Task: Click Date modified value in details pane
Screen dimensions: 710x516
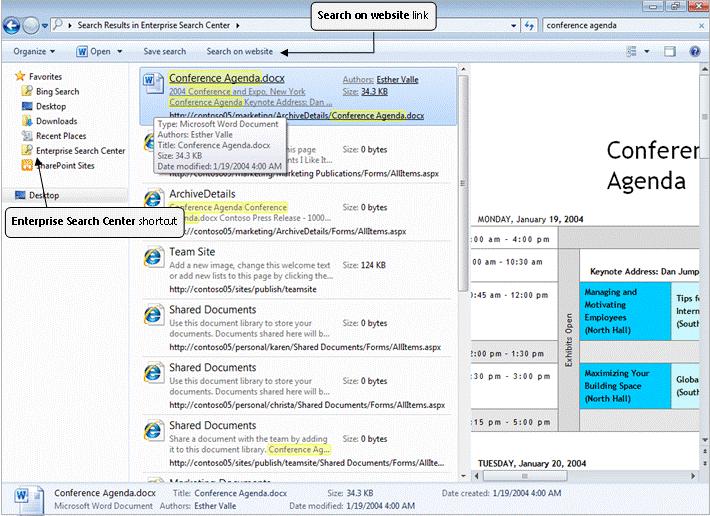Action: coord(379,506)
